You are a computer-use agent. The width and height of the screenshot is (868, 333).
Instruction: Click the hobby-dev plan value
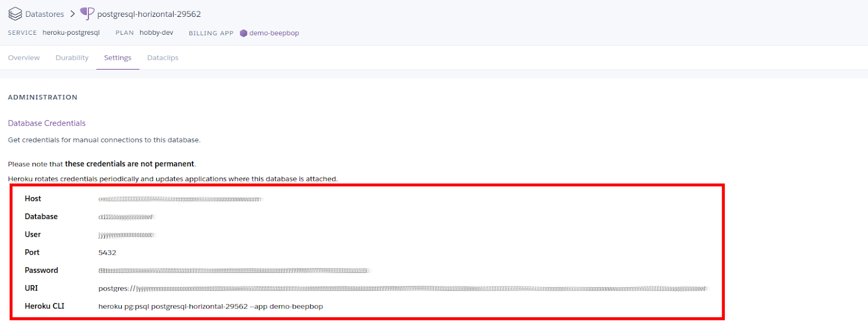(156, 33)
